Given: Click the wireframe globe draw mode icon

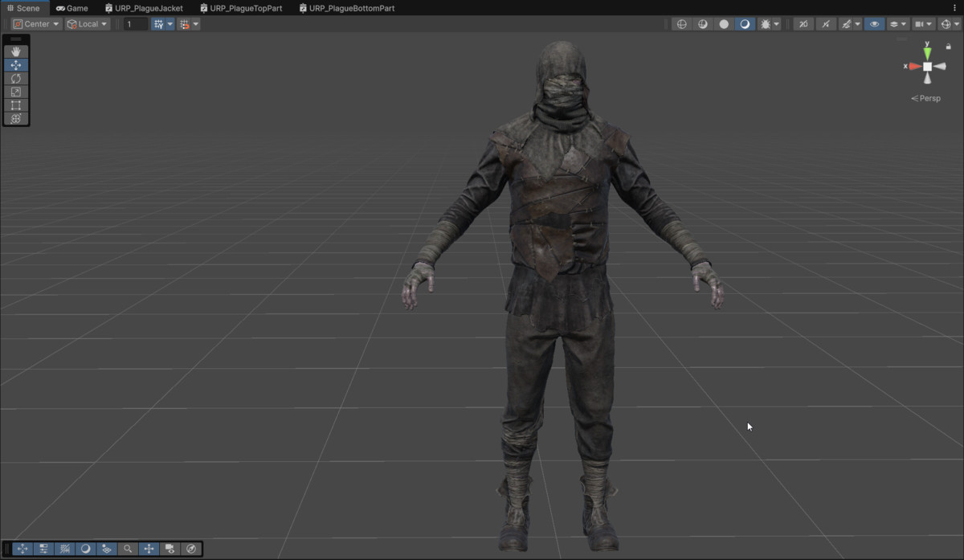Looking at the screenshot, I should point(682,24).
